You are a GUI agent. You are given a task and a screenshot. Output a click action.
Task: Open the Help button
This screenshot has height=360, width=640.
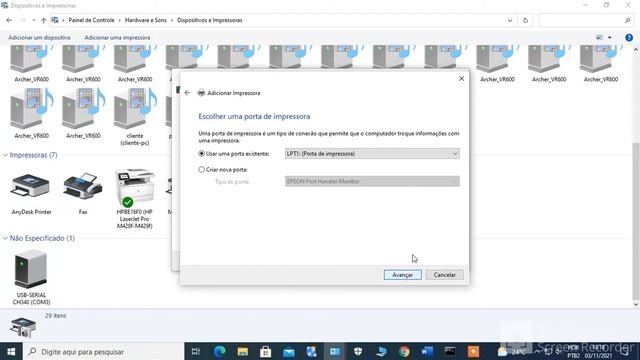coord(629,38)
